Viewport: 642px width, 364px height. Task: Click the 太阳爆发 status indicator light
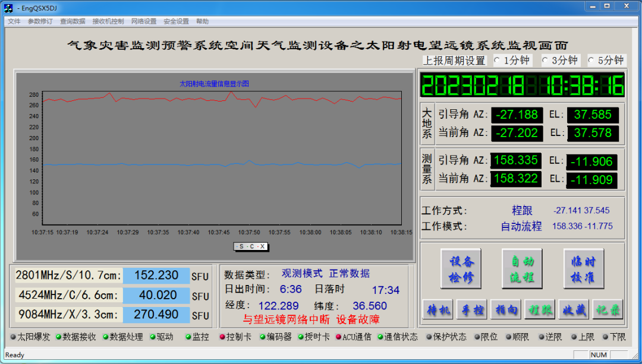point(12,337)
